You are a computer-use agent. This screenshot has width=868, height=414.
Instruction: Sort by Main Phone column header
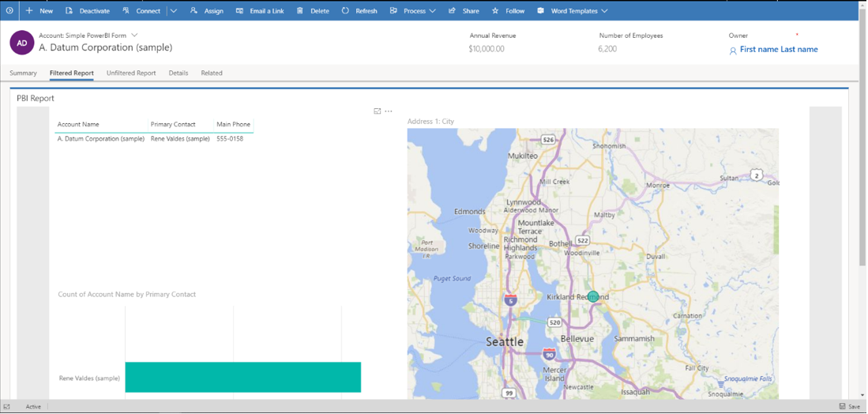(234, 125)
